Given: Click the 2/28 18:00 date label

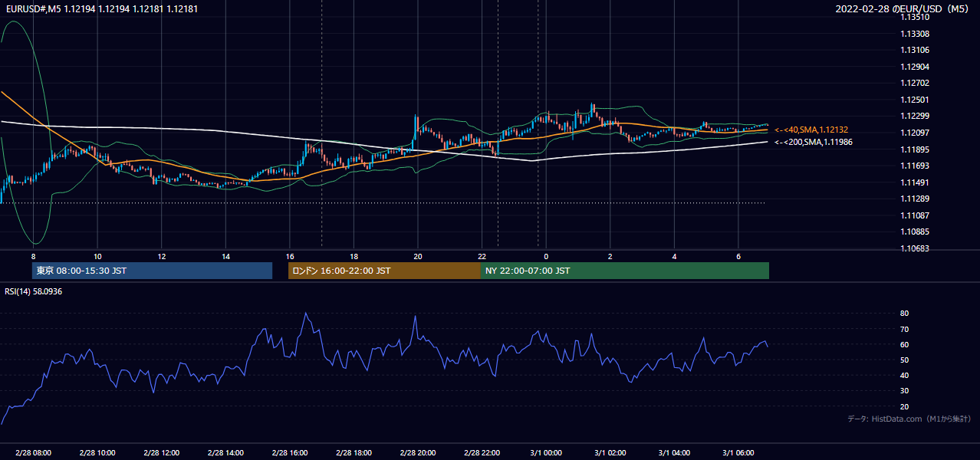Looking at the screenshot, I should click(354, 453).
